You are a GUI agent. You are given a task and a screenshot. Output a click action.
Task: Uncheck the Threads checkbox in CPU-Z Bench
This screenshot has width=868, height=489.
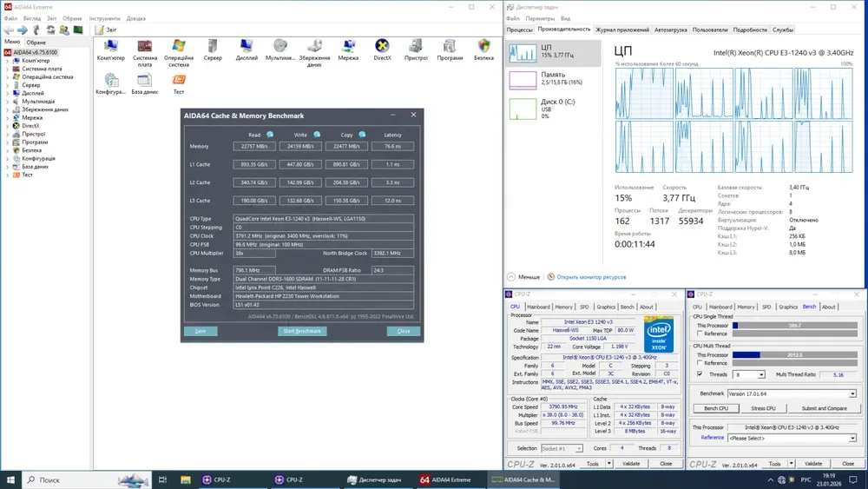coord(700,374)
